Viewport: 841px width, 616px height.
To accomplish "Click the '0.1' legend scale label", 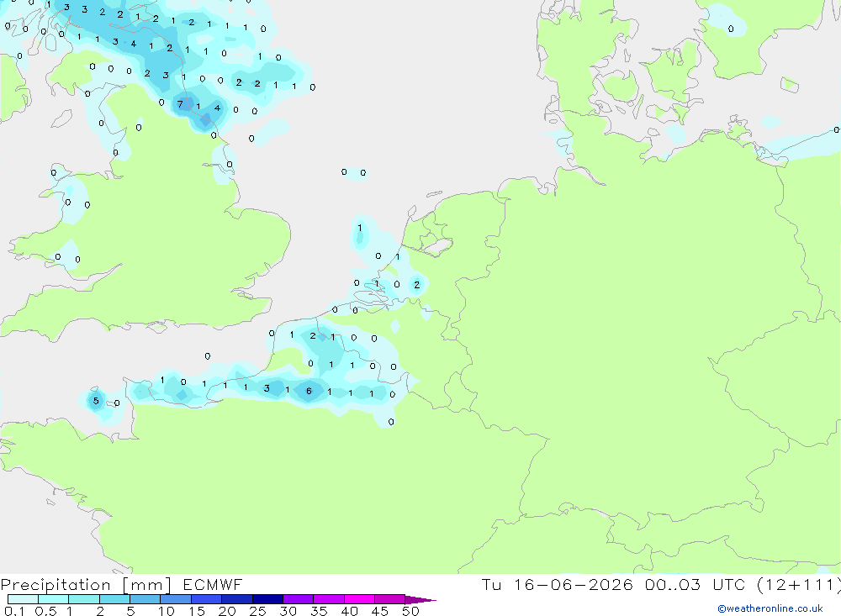I will click(14, 611).
